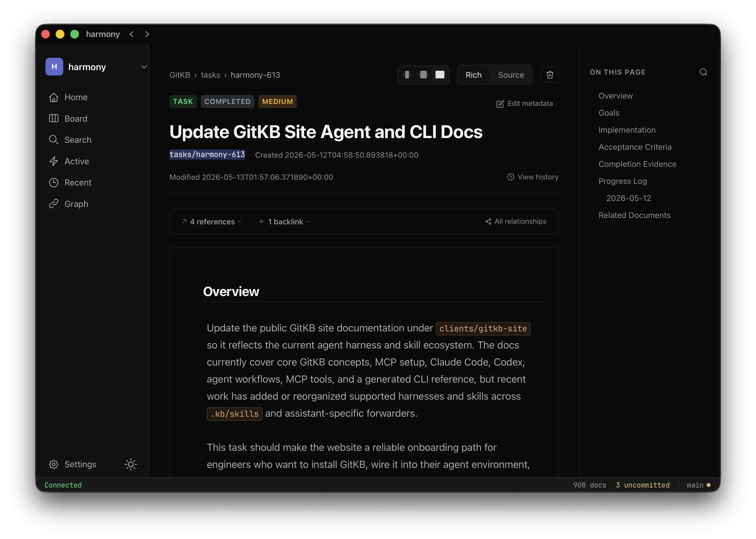Click harmony window title text
This screenshot has height=539, width=756.
tap(103, 34)
